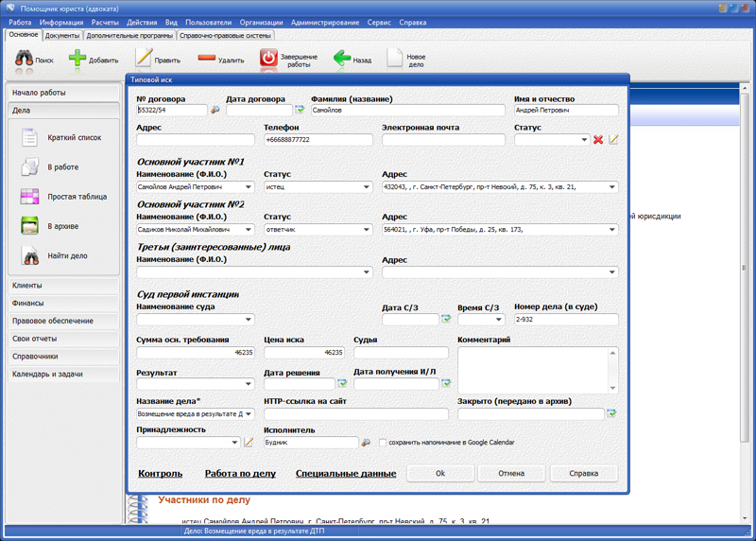Screen dimensions: 756x541
Task: Enable сохранить напоминание в Google Calendar checkbox
Action: pos(383,443)
